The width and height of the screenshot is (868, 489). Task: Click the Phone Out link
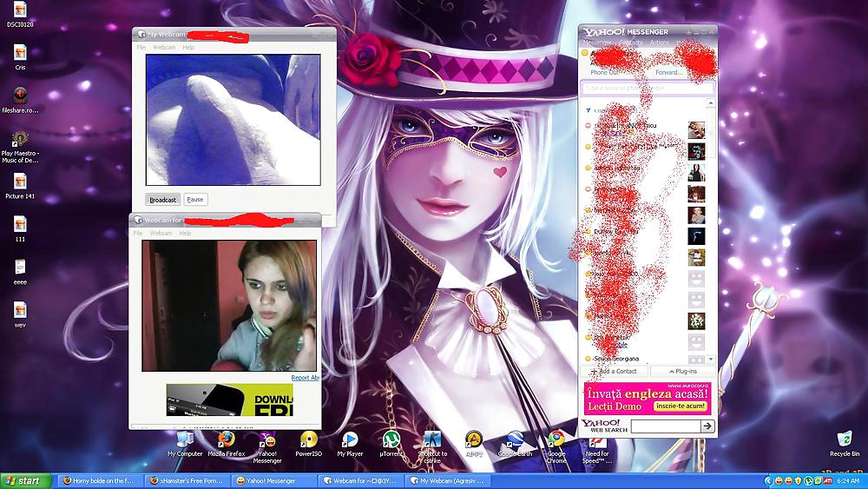click(x=603, y=73)
